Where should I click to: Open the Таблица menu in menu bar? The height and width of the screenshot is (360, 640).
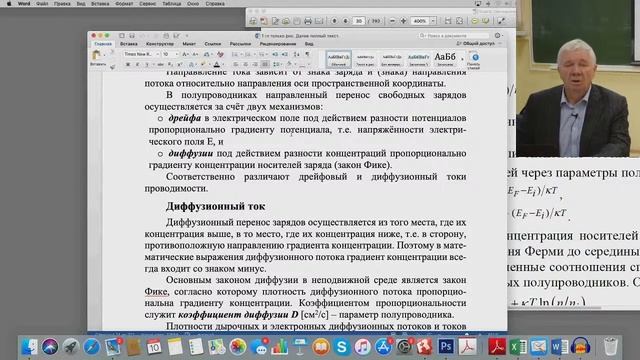click(x=171, y=3)
